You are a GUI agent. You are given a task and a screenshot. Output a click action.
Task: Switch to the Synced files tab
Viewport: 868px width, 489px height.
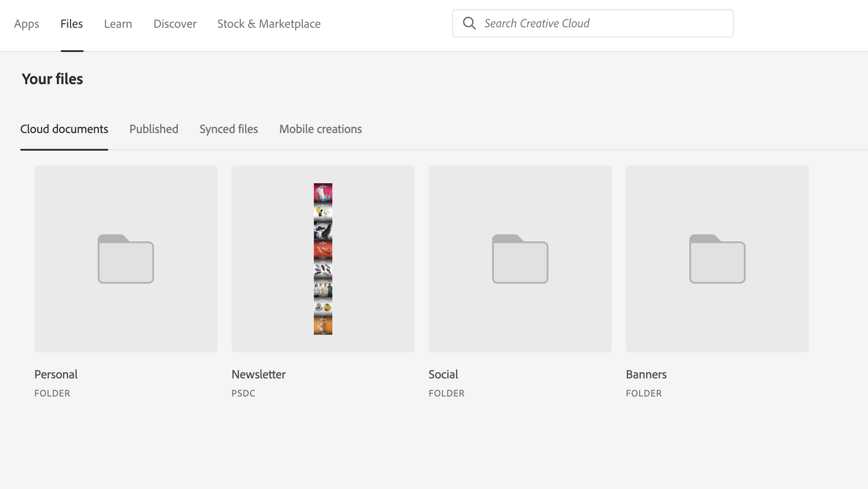click(228, 129)
